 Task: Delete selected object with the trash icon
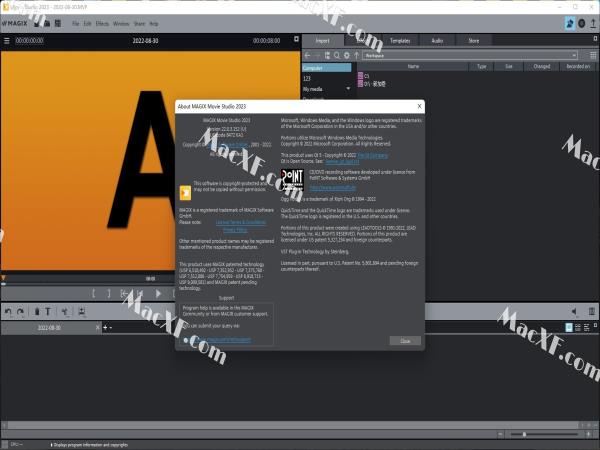click(37, 311)
